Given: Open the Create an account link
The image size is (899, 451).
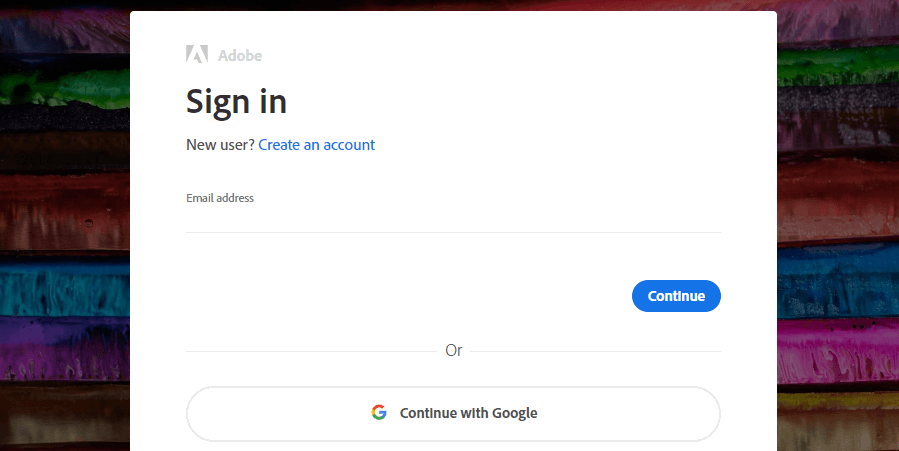Looking at the screenshot, I should coord(316,145).
